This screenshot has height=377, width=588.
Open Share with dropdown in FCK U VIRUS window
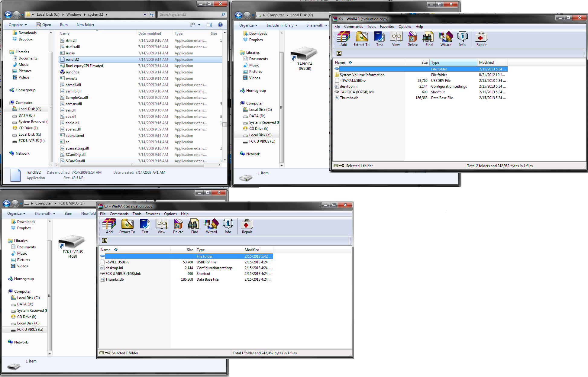click(45, 214)
